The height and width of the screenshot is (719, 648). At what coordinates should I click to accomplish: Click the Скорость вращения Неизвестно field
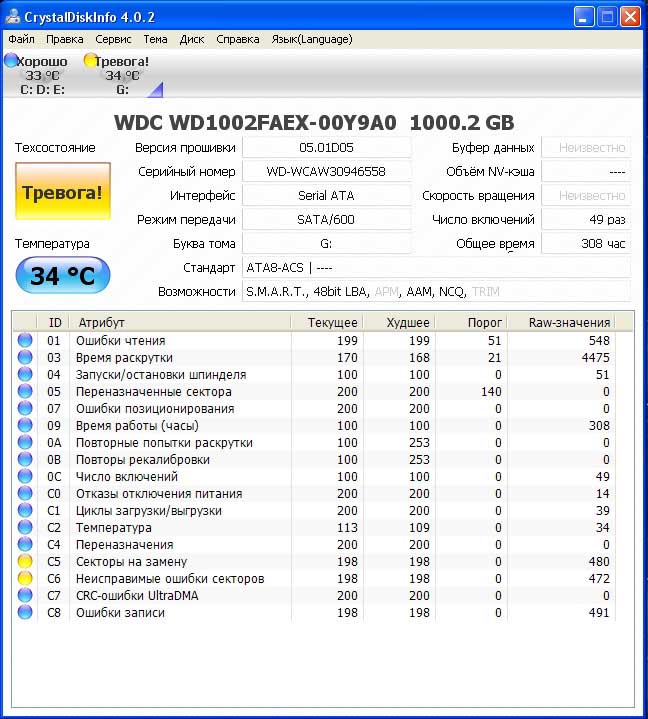(586, 195)
